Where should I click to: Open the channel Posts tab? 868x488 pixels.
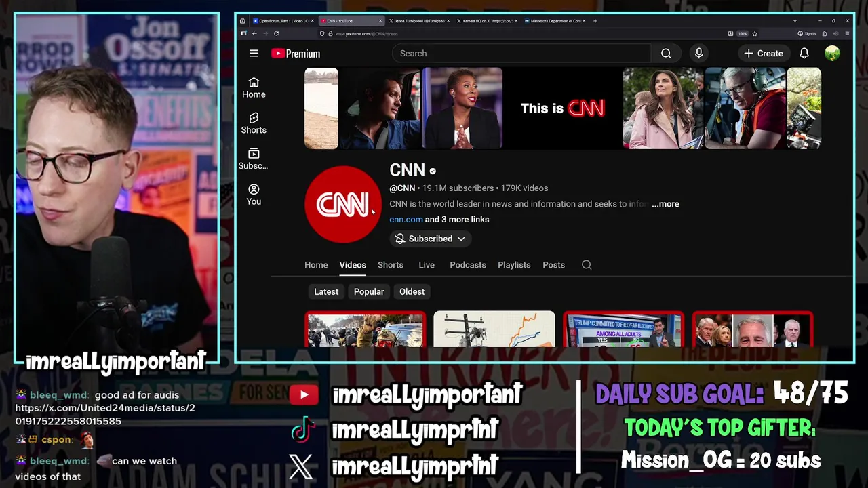click(x=553, y=265)
